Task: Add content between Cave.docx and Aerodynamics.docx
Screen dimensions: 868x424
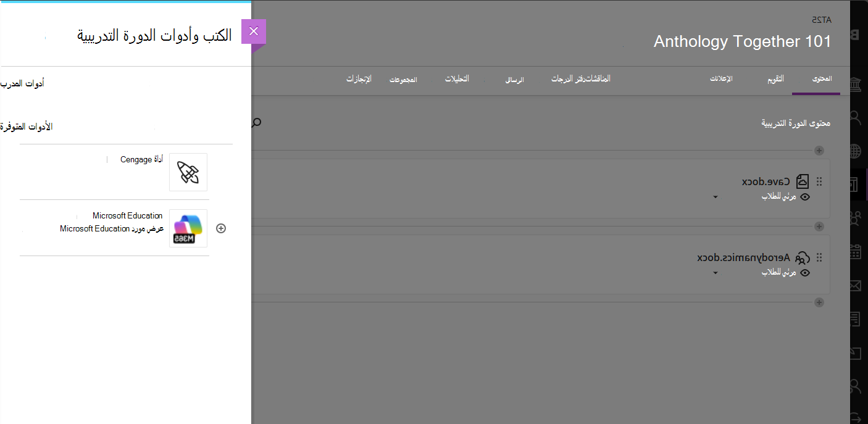Action: point(819,227)
